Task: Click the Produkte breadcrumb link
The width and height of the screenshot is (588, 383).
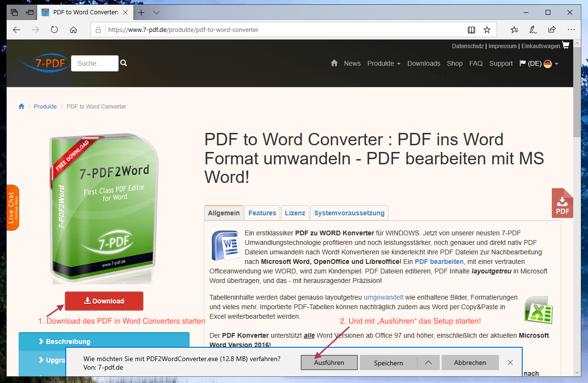Action: click(45, 107)
